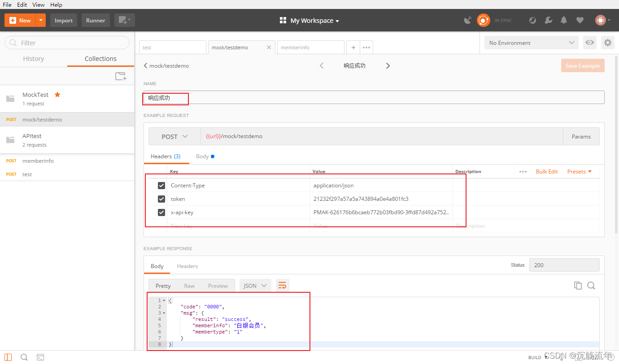
Task: Toggle the star on MockTest collection
Action: pyautogui.click(x=57, y=95)
